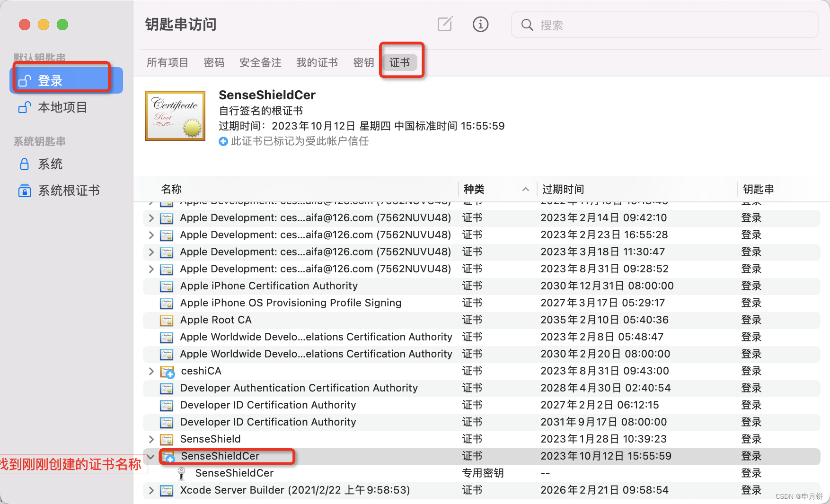Screen dimensions: 830x504
Task: Click the Developer Authentication Certification Authority icon
Action: 167,388
